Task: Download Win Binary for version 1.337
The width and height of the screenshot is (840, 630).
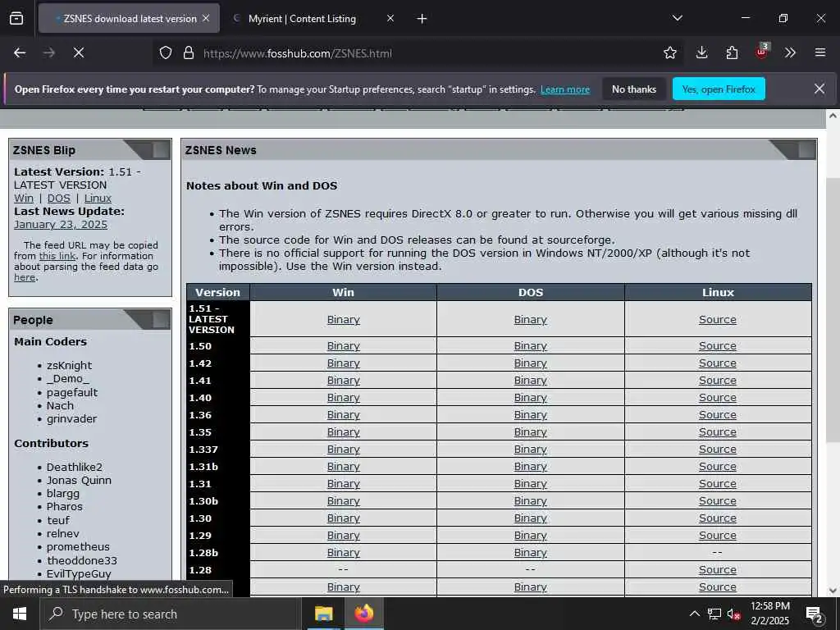Action: (x=344, y=450)
